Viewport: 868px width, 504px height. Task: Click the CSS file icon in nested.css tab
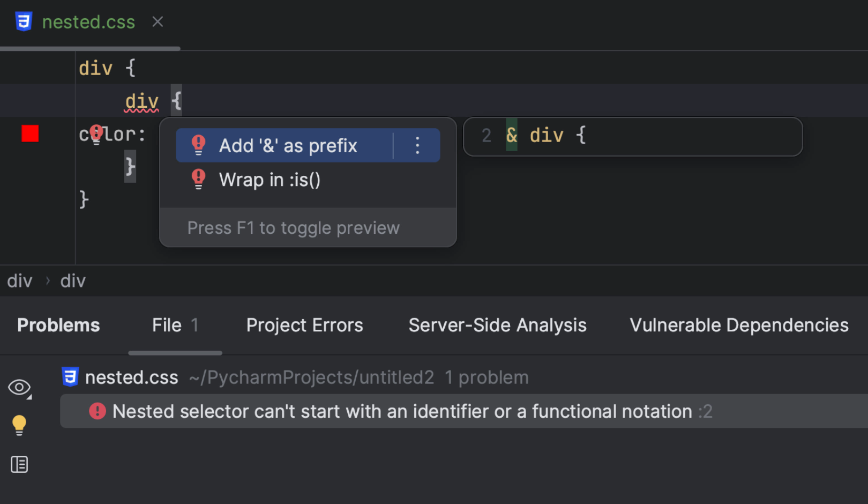pos(24,22)
